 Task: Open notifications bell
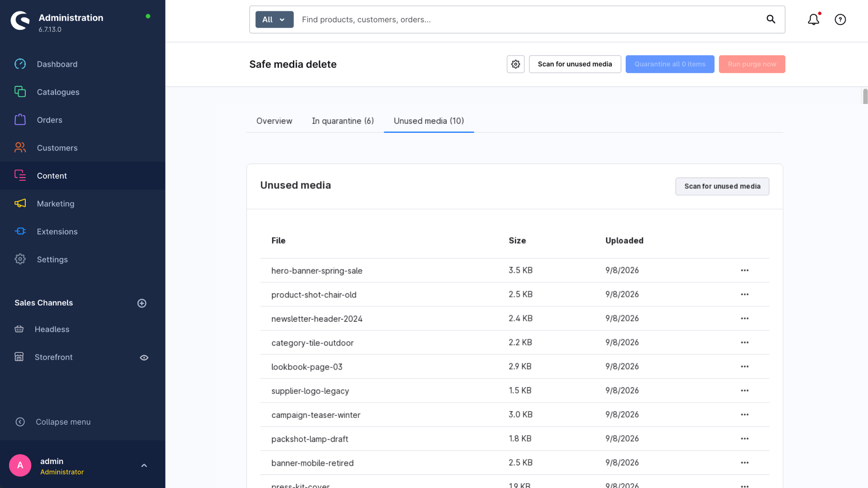(x=814, y=19)
